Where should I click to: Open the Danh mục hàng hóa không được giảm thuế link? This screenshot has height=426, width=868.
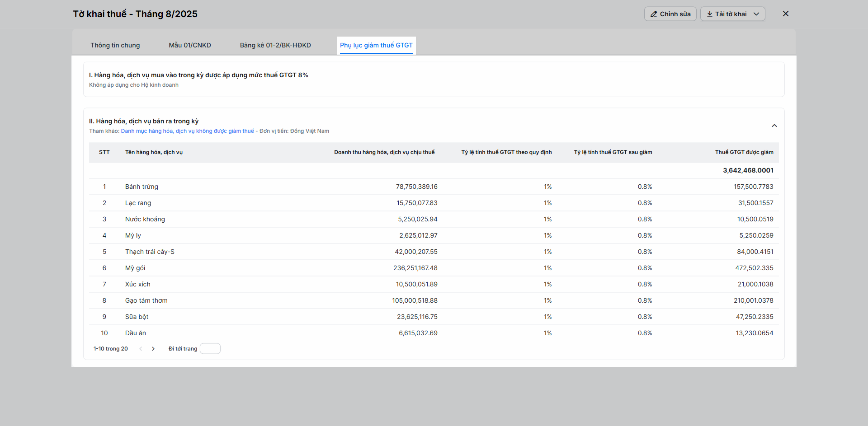[187, 131]
